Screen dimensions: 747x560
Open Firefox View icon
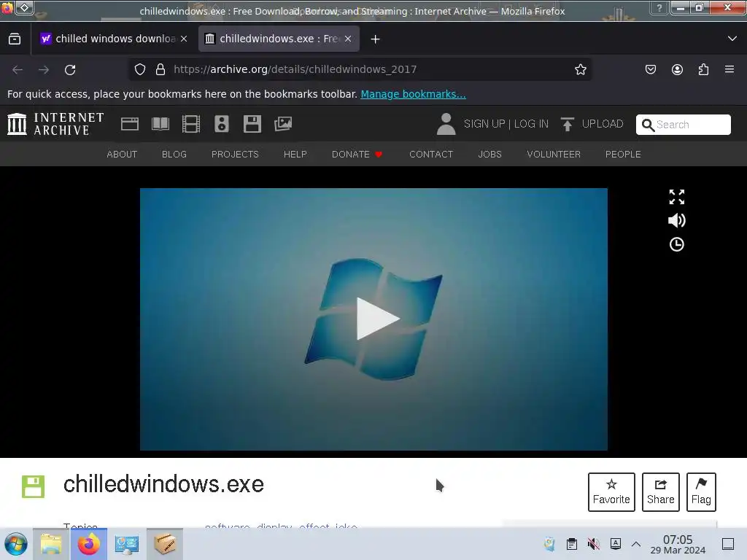(15, 39)
